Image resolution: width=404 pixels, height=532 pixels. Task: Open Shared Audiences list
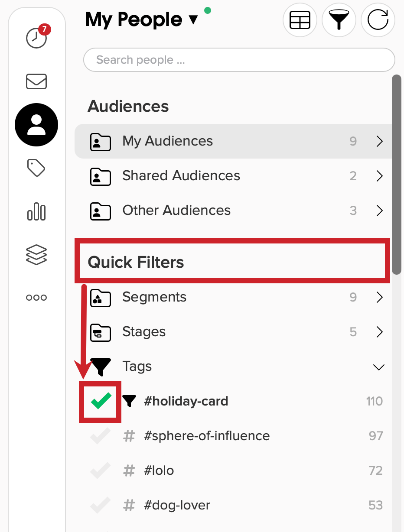pos(233,176)
